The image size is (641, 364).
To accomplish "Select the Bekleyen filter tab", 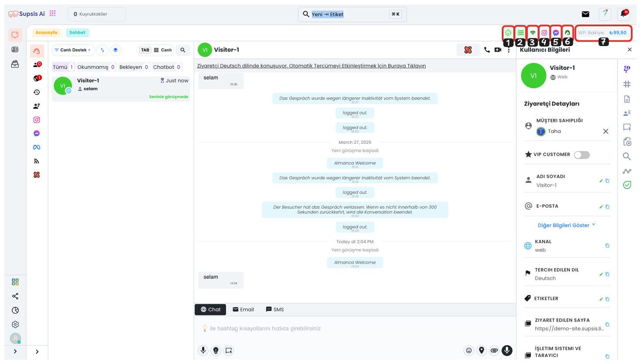I will coord(134,67).
